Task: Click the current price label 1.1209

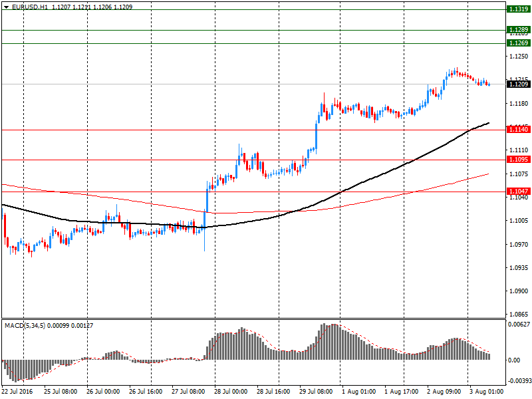Action: [x=519, y=84]
